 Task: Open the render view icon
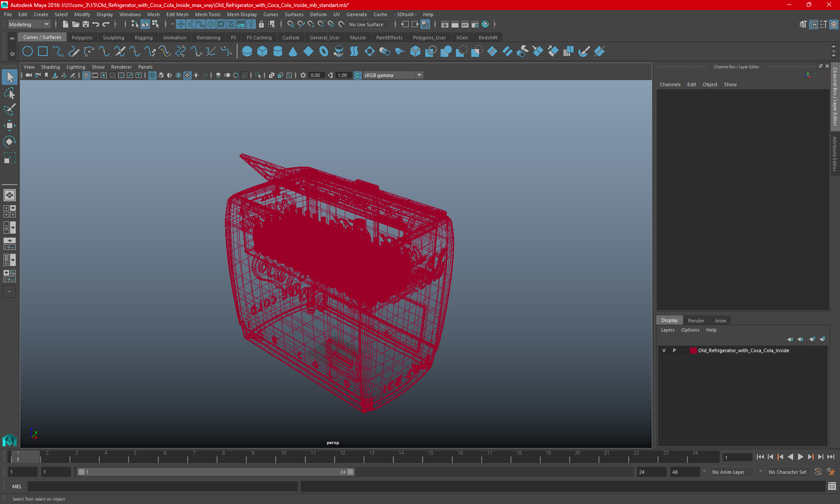click(445, 24)
